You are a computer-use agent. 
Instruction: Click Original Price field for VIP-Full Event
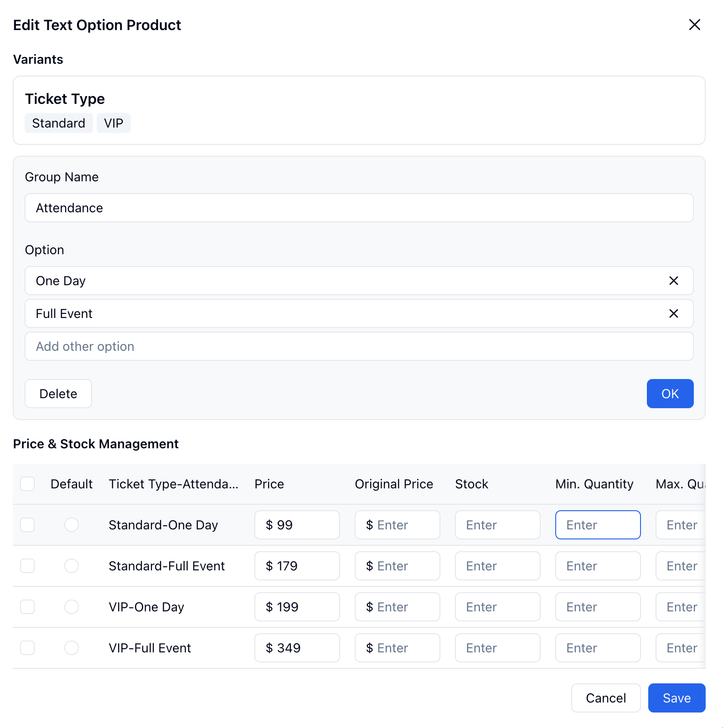pos(398,648)
